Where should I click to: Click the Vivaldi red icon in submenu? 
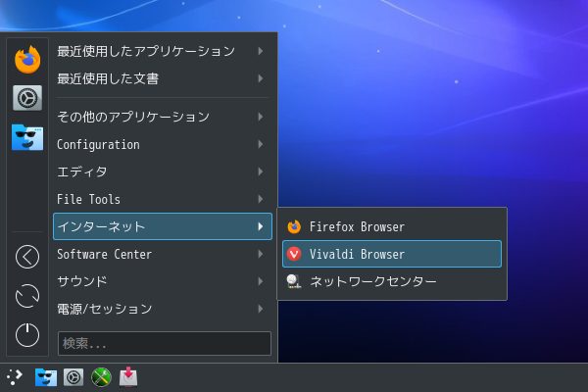pyautogui.click(x=294, y=254)
